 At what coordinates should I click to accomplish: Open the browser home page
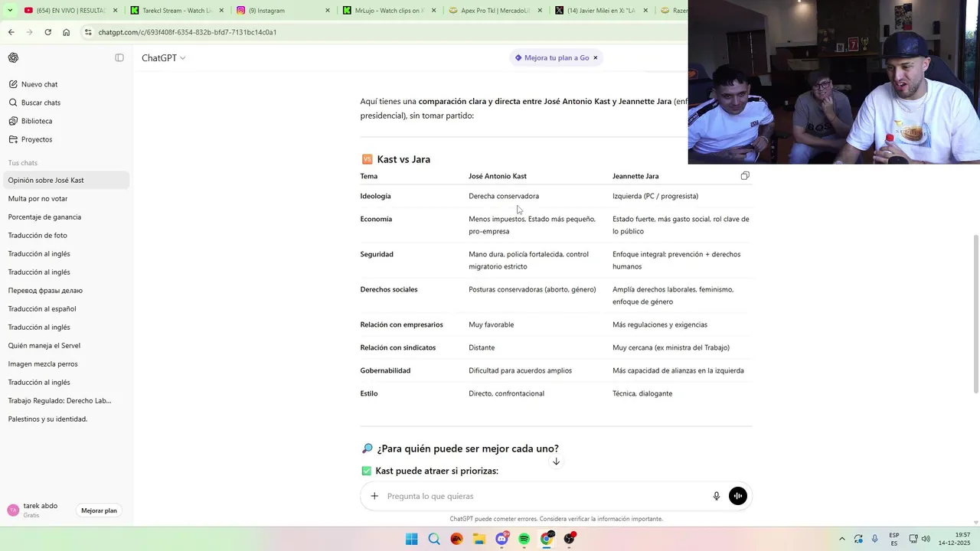tap(66, 32)
